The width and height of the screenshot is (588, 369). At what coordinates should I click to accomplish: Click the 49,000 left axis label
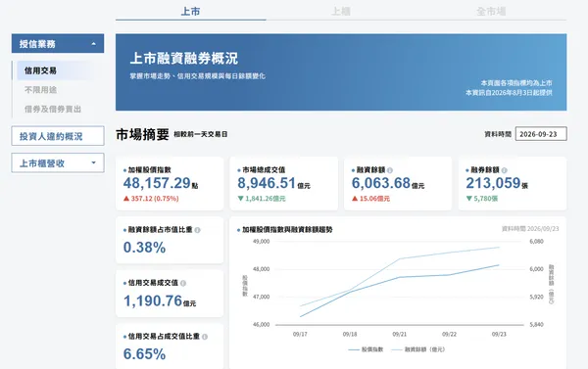262,242
